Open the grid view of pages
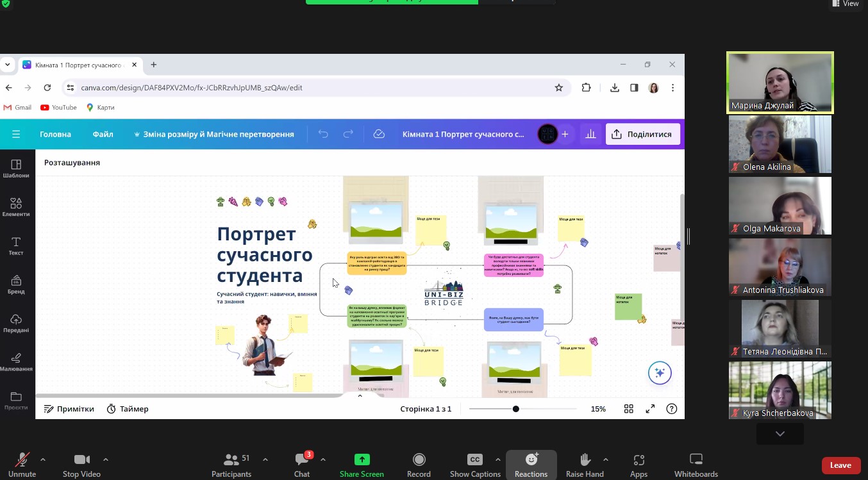This screenshot has height=480, width=868. (629, 409)
